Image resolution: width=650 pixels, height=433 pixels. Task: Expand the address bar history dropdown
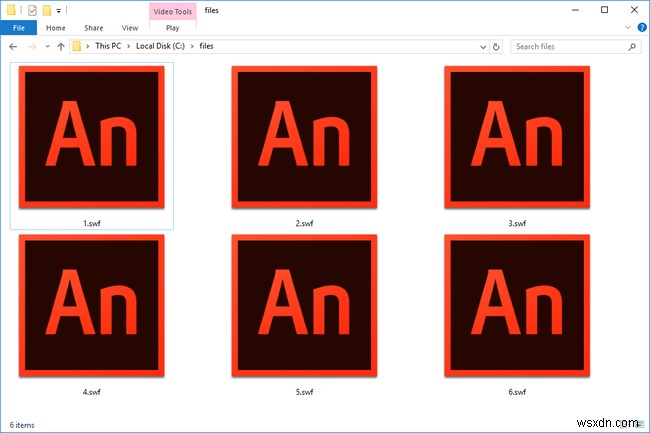pyautogui.click(x=483, y=47)
